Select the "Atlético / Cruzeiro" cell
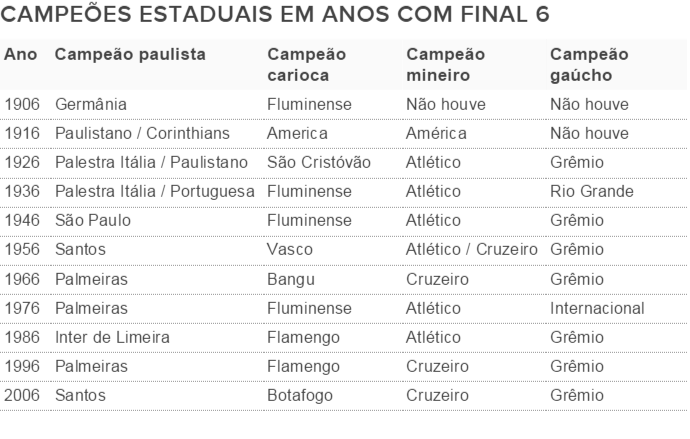 pyautogui.click(x=472, y=250)
